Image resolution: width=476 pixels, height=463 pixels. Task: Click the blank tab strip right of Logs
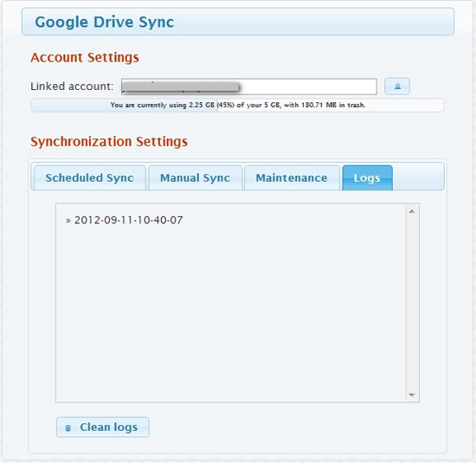click(x=418, y=178)
